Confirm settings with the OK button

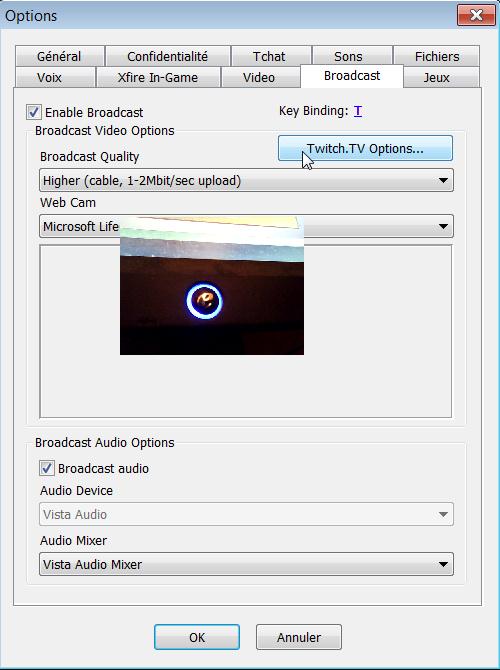pos(197,637)
